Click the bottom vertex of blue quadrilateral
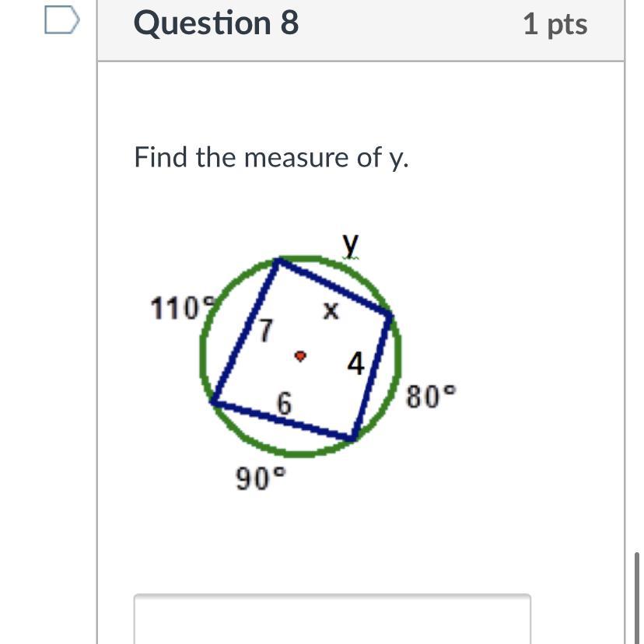The height and width of the screenshot is (644, 644). tap(353, 438)
